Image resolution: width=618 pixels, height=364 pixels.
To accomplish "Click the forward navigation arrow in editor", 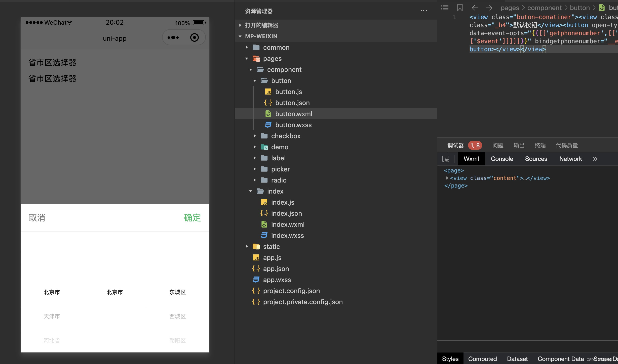I will click(x=489, y=8).
